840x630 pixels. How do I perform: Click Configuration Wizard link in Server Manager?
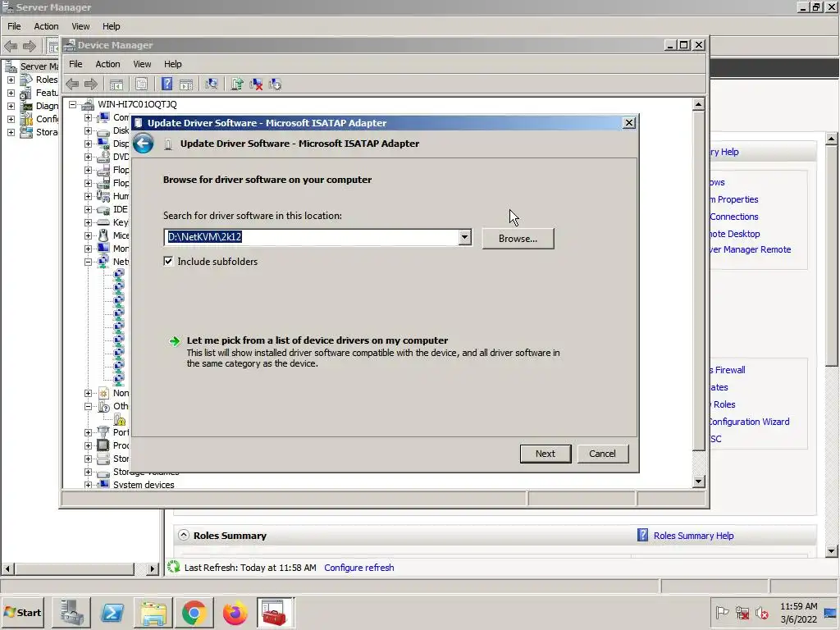point(748,422)
